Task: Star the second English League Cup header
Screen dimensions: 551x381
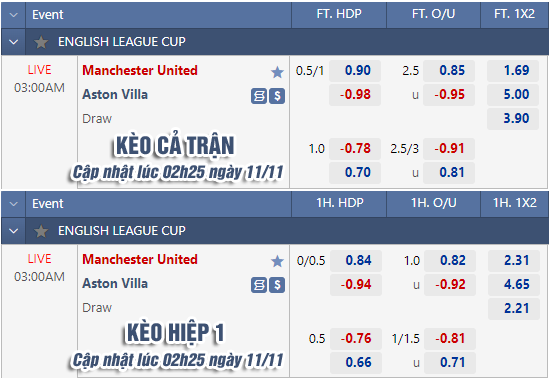Action: point(41,231)
